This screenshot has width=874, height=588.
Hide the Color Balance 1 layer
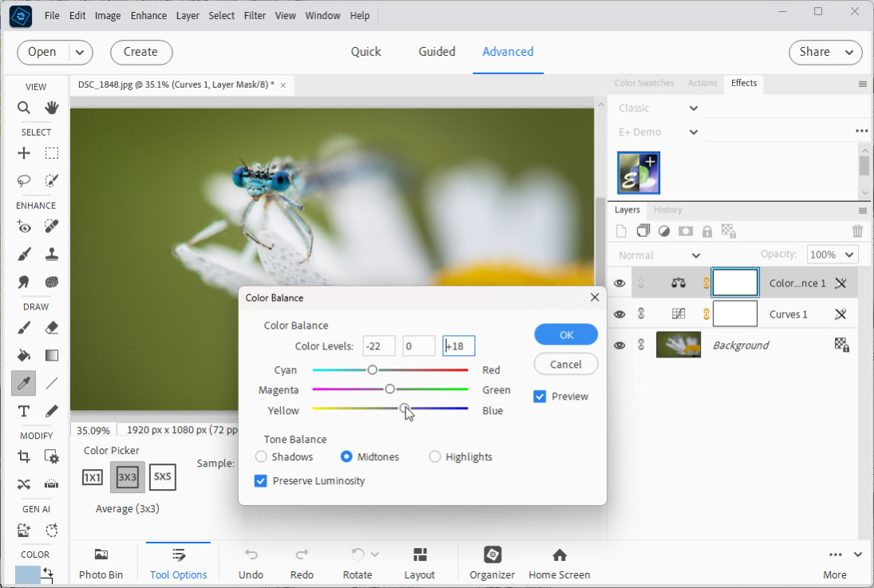click(x=619, y=283)
